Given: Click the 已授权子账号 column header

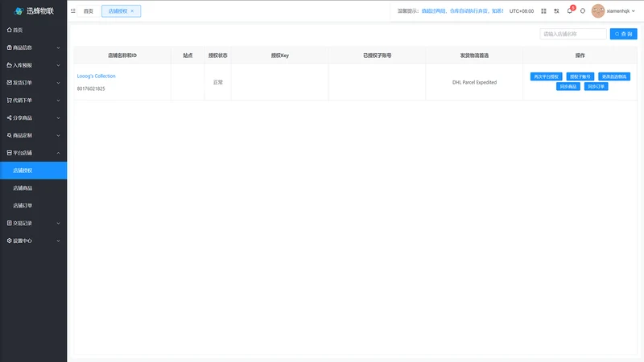Looking at the screenshot, I should click(377, 56).
